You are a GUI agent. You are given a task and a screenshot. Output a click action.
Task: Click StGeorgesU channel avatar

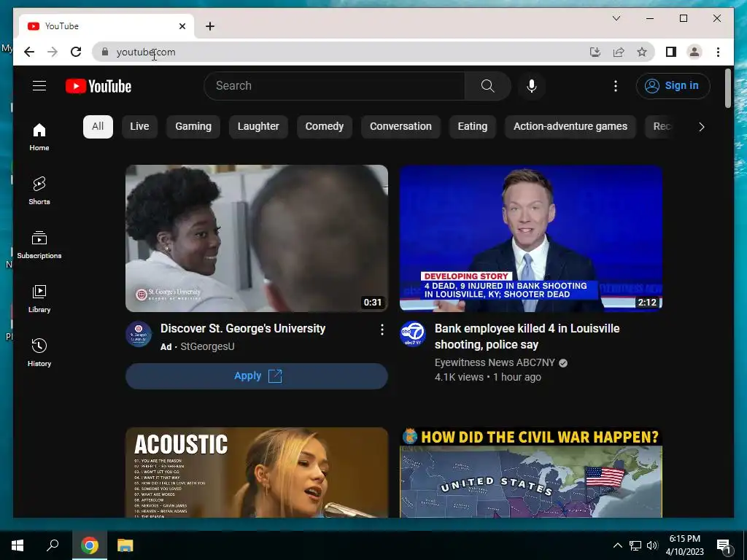click(x=139, y=334)
